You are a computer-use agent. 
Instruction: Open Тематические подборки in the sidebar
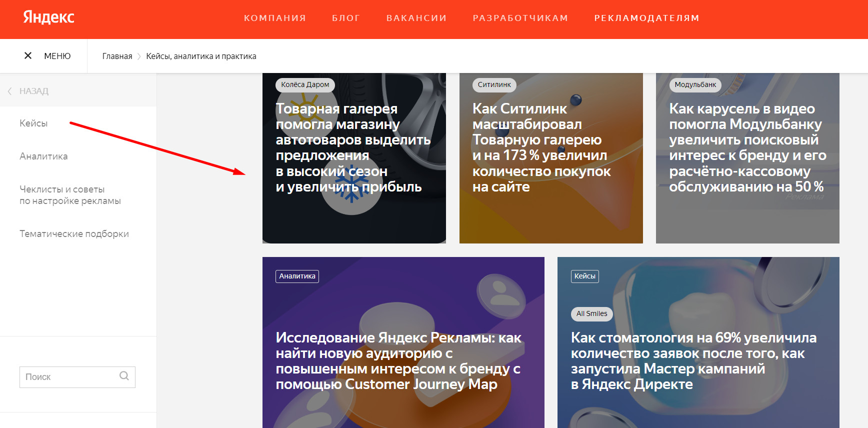tap(74, 233)
